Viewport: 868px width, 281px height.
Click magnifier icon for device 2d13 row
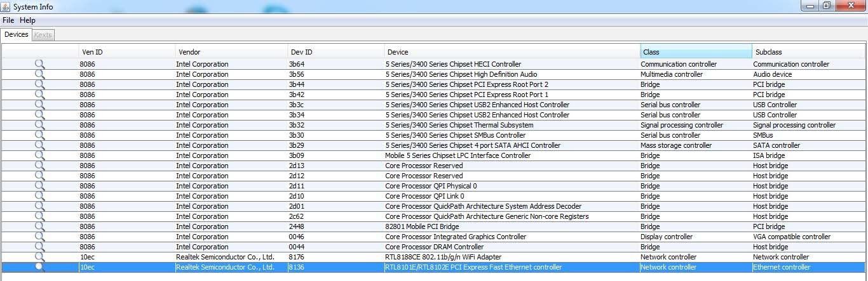[40, 166]
